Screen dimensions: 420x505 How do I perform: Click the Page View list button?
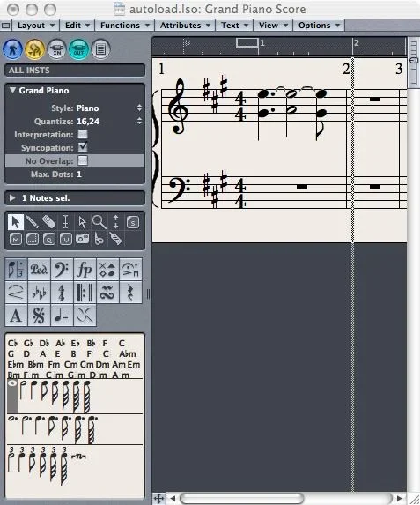tap(100, 49)
